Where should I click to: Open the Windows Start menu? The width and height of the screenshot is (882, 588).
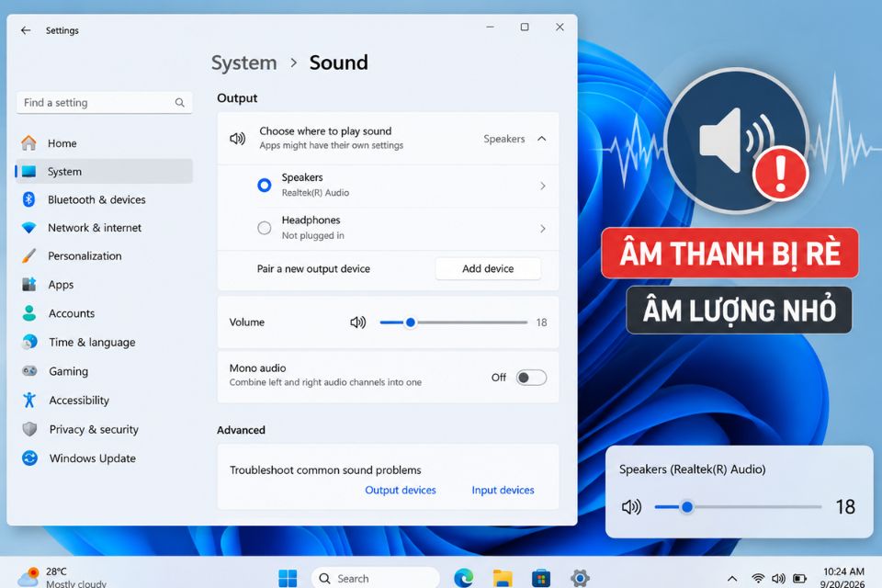[x=288, y=578]
